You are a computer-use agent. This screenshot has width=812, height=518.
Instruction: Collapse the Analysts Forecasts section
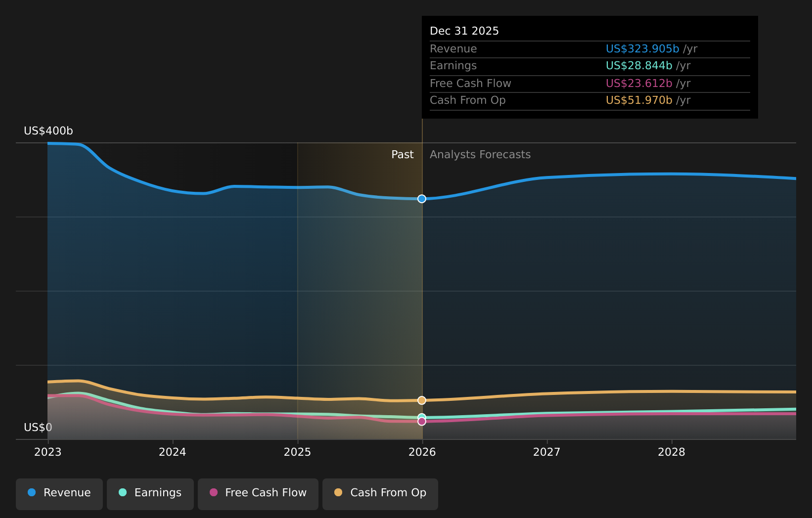pyautogui.click(x=480, y=154)
